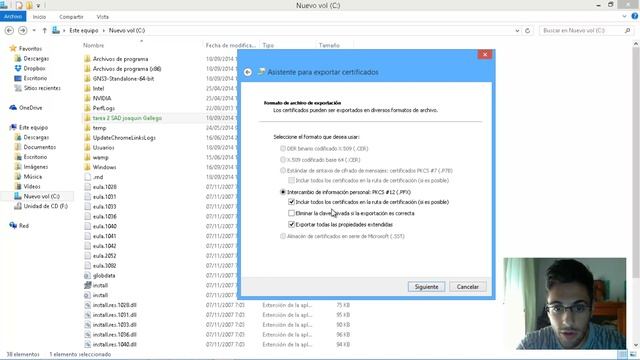Image resolution: width=640 pixels, height=360 pixels.
Task: Cancel the certificate export wizard
Action: tap(468, 287)
